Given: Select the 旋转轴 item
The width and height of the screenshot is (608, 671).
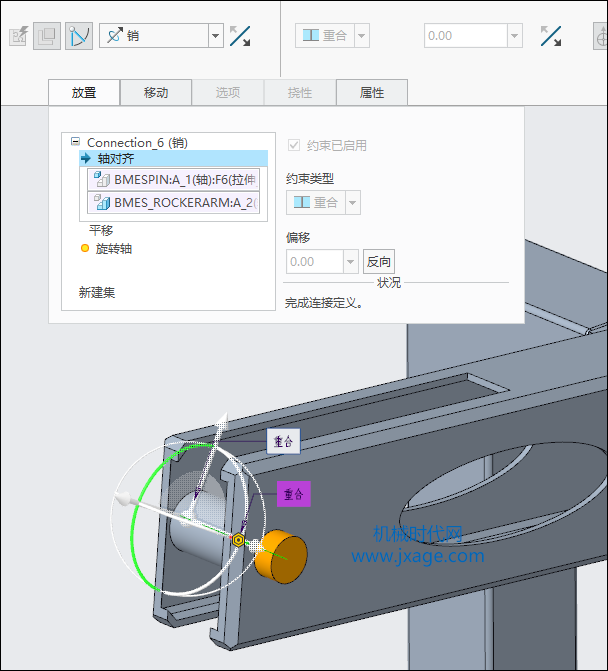Looking at the screenshot, I should point(113,249).
